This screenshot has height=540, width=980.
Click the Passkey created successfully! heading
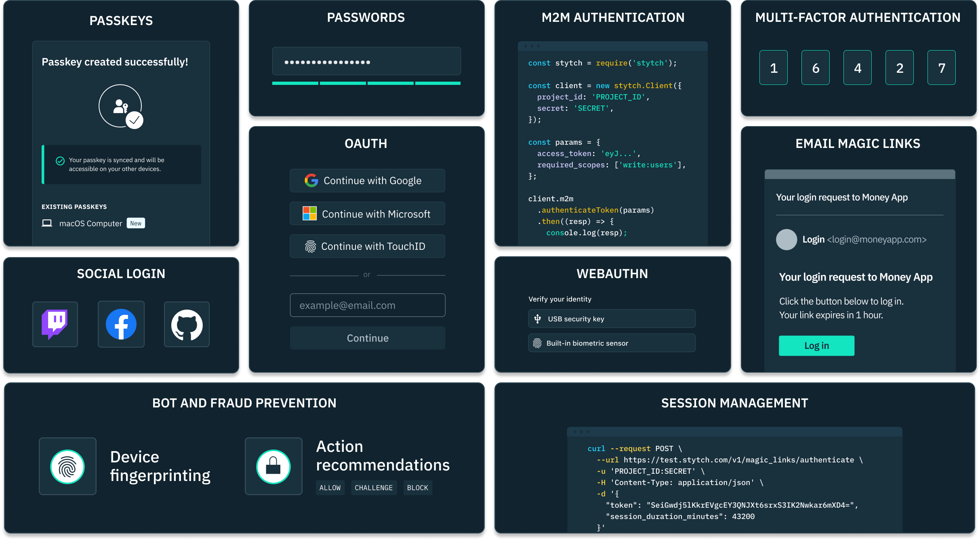(115, 62)
